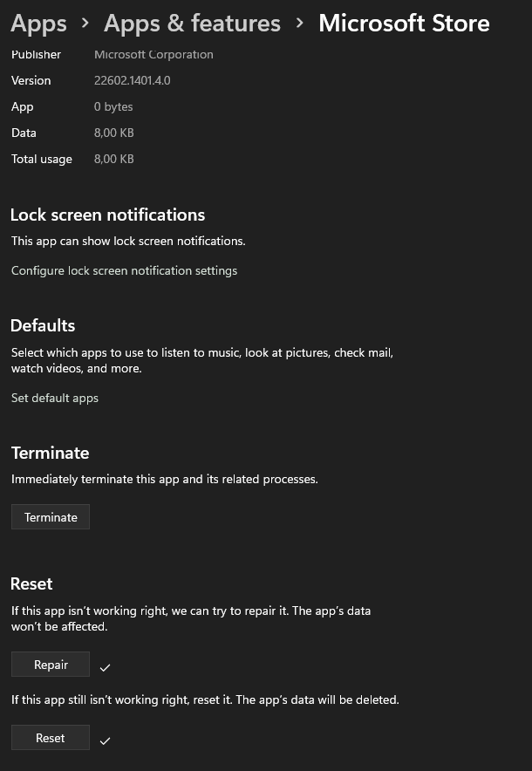Click the Microsoft Store breadcrumb title
Screen dimensions: 532x771
404,24
